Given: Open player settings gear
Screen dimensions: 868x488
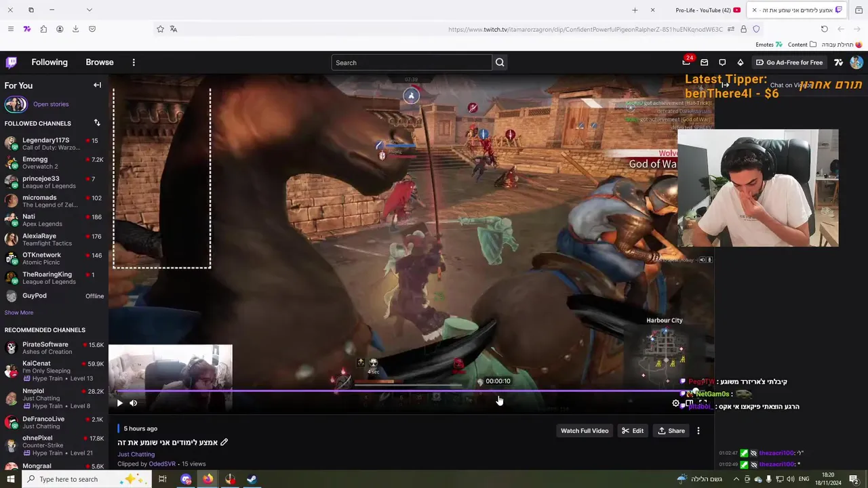Looking at the screenshot, I should (675, 403).
